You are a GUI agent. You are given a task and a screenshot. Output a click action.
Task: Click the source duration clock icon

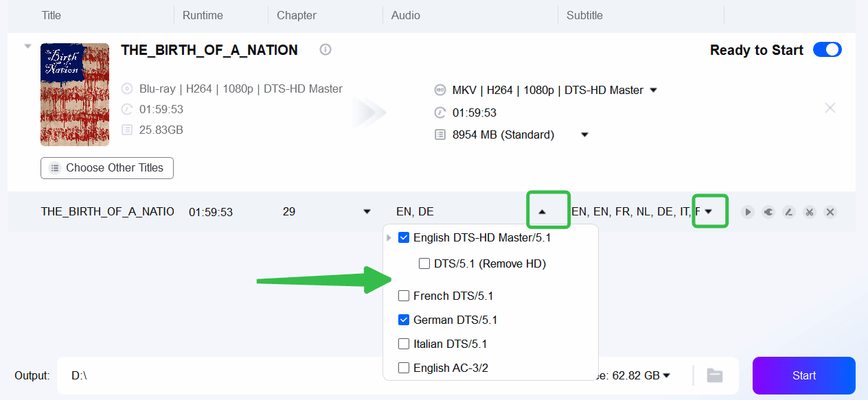coord(126,109)
